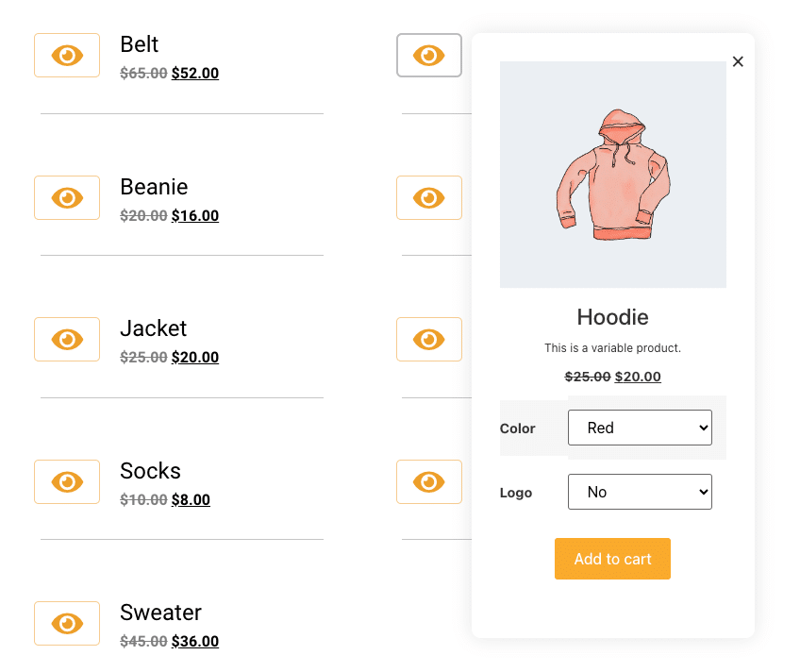Screen dimensions: 800x672
Task: Click the Hoodie product title
Action: click(x=613, y=317)
